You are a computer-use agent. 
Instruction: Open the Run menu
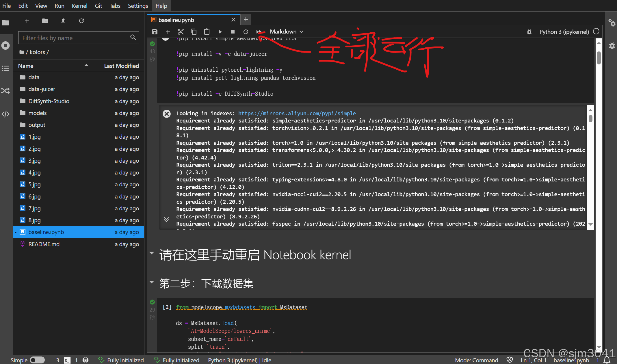pos(59,6)
